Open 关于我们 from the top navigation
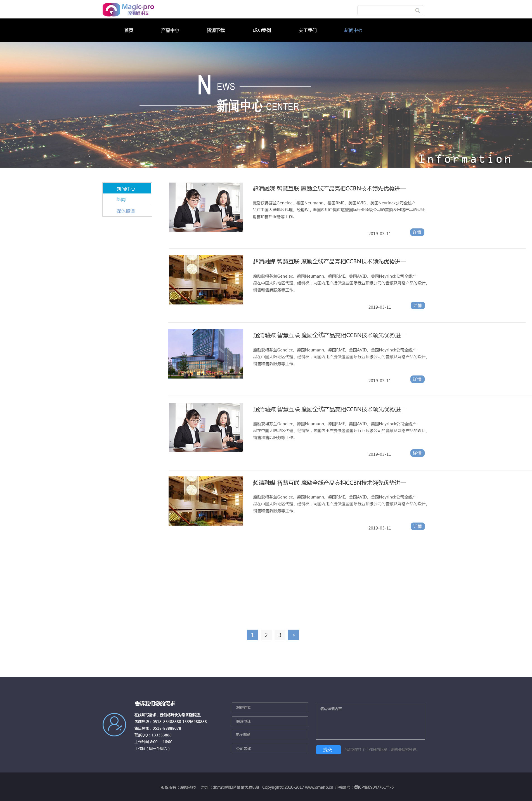The width and height of the screenshot is (532, 801). pos(308,30)
